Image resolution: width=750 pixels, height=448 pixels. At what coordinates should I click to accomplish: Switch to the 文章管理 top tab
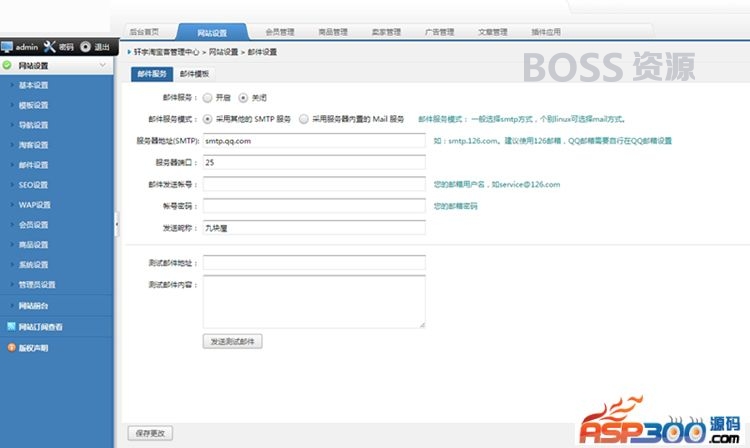point(492,32)
